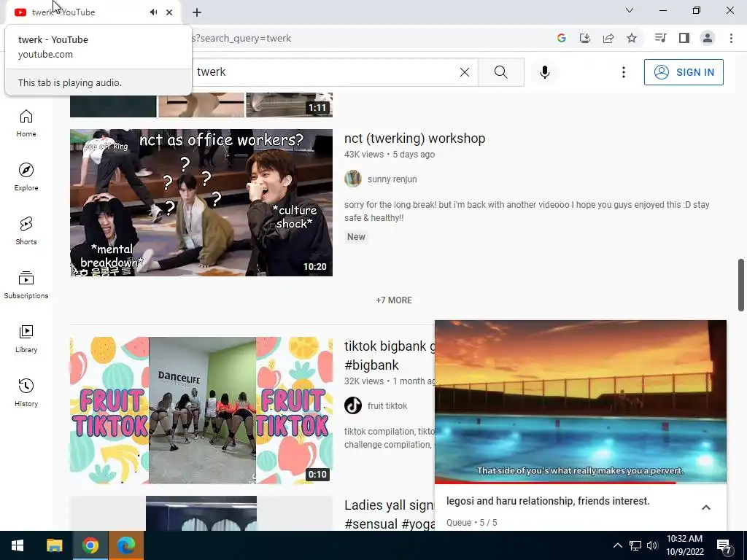This screenshot has height=560, width=747.
Task: Click the magnifier search button
Action: 500,72
